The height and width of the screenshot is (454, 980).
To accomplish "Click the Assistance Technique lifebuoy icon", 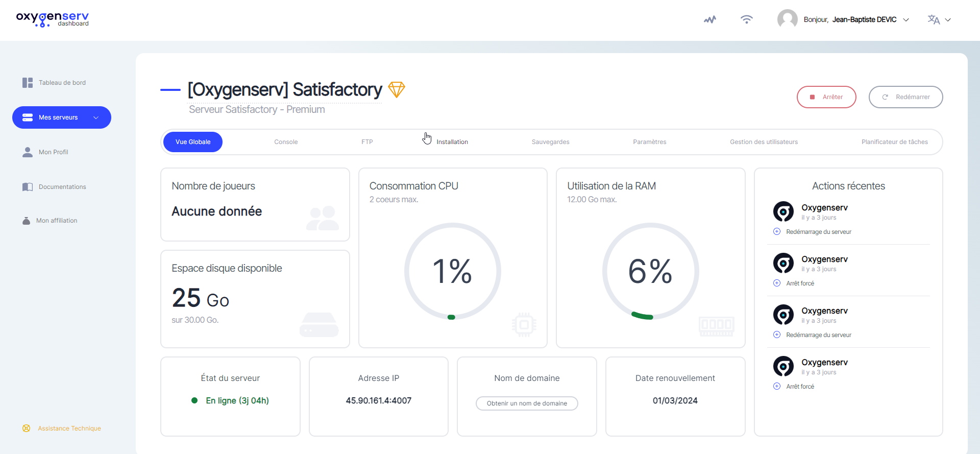I will pos(27,428).
